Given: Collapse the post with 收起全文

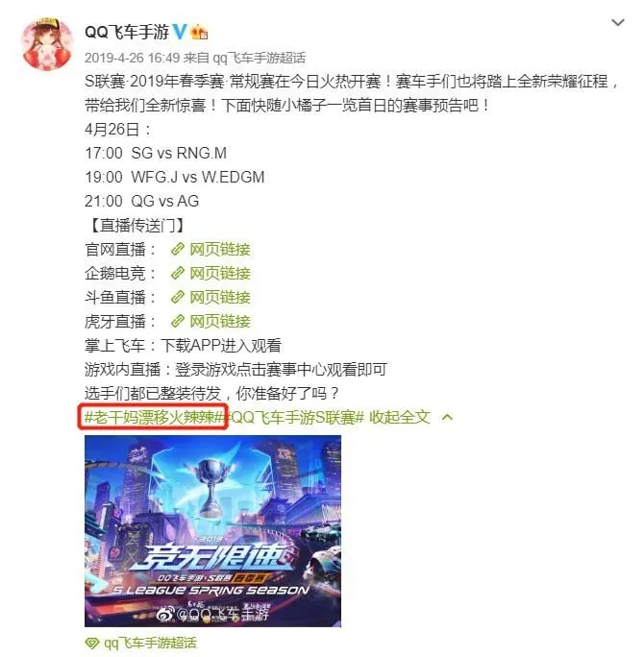Looking at the screenshot, I should pos(400,417).
